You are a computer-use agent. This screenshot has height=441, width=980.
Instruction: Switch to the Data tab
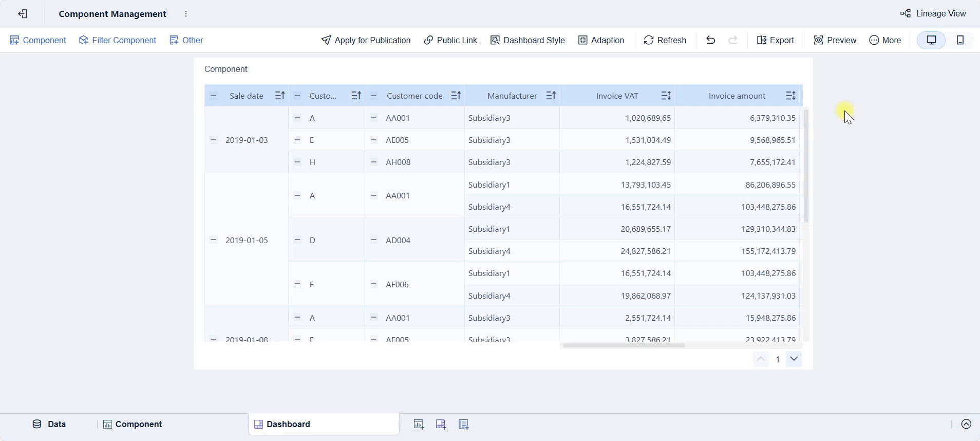click(49, 424)
